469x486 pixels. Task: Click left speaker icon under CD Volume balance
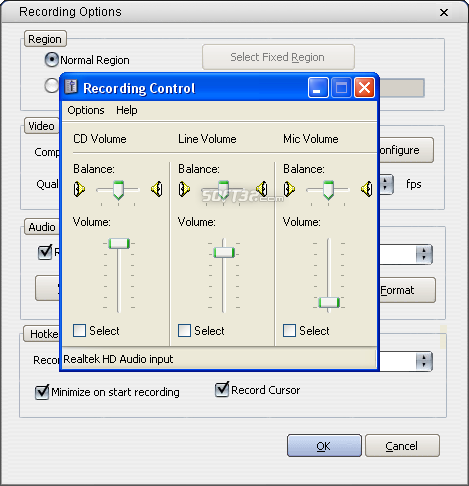click(79, 189)
